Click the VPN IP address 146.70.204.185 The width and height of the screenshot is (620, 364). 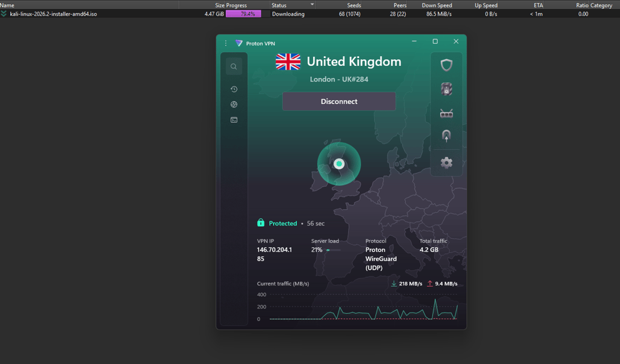click(274, 254)
